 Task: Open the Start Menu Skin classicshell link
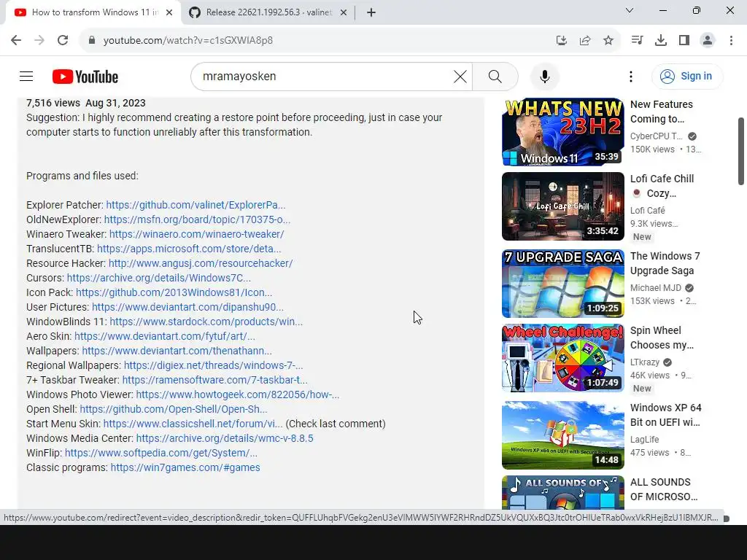[193, 424]
